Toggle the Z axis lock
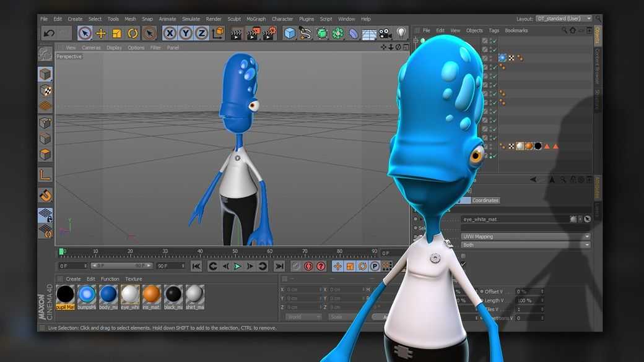 201,33
